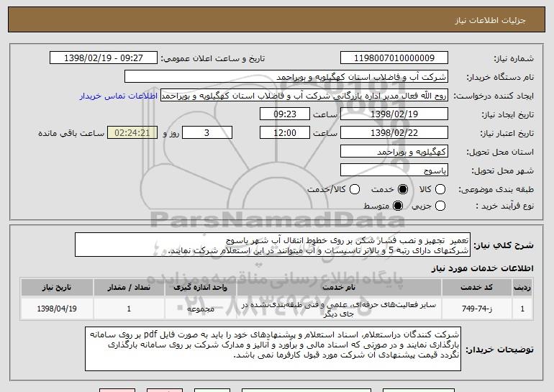The width and height of the screenshot is (554, 392).
Task: Click the نام خدمت column header
Action: coord(339,288)
